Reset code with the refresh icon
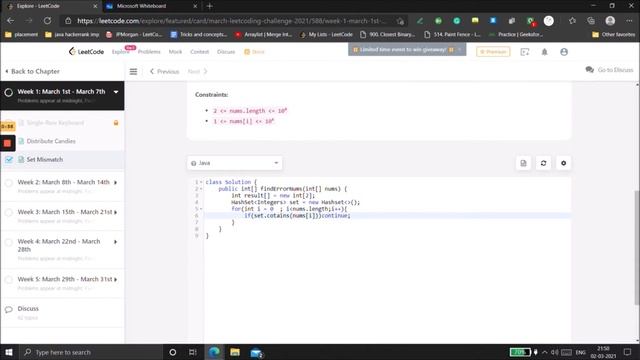The image size is (640, 360). tap(543, 163)
